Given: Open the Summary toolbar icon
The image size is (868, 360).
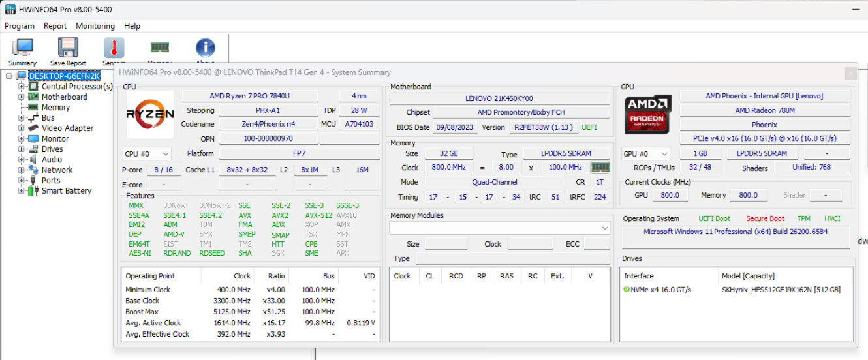Looking at the screenshot, I should tap(23, 48).
